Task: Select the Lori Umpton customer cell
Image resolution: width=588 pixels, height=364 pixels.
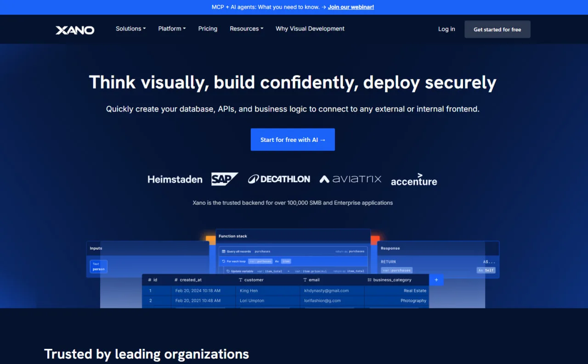Action: (268, 301)
